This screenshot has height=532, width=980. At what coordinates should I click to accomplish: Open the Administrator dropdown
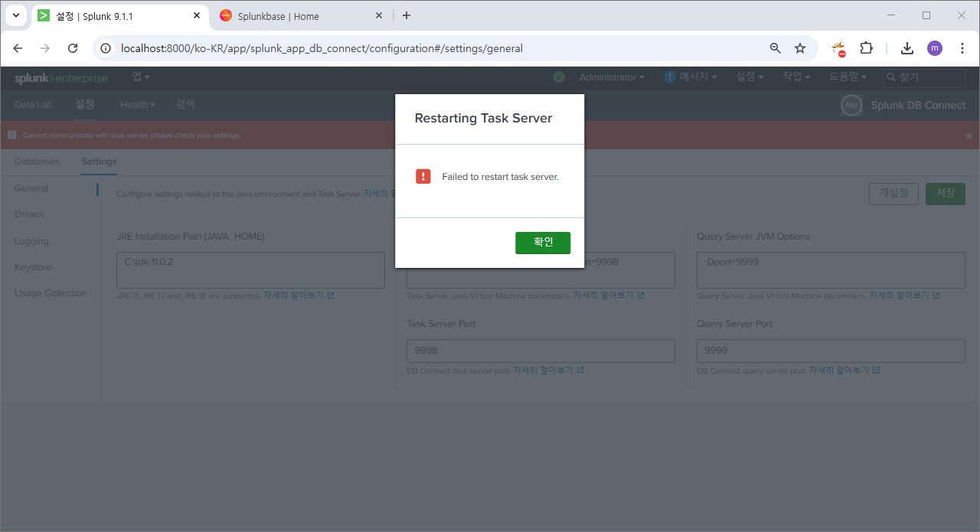(x=612, y=77)
